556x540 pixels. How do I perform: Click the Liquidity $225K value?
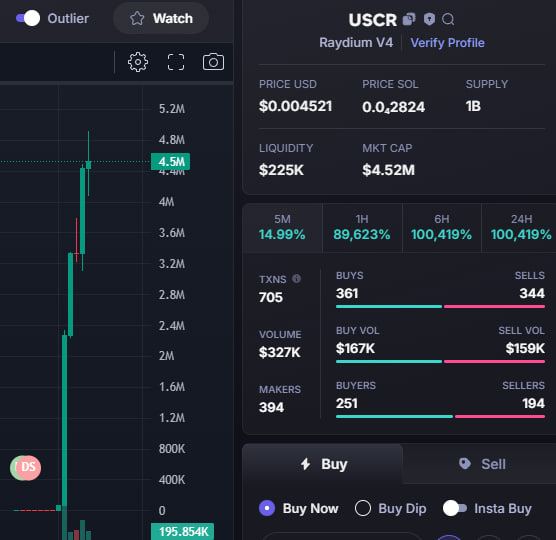(281, 170)
